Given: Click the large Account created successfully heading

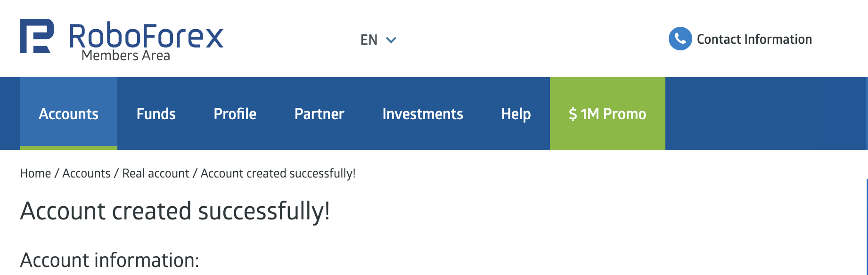Looking at the screenshot, I should 175,211.
